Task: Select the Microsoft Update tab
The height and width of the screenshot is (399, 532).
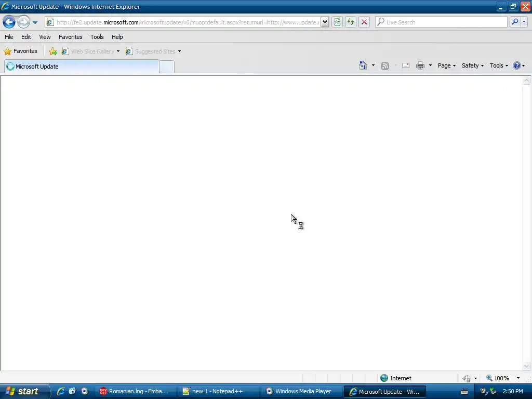Action: 82,66
